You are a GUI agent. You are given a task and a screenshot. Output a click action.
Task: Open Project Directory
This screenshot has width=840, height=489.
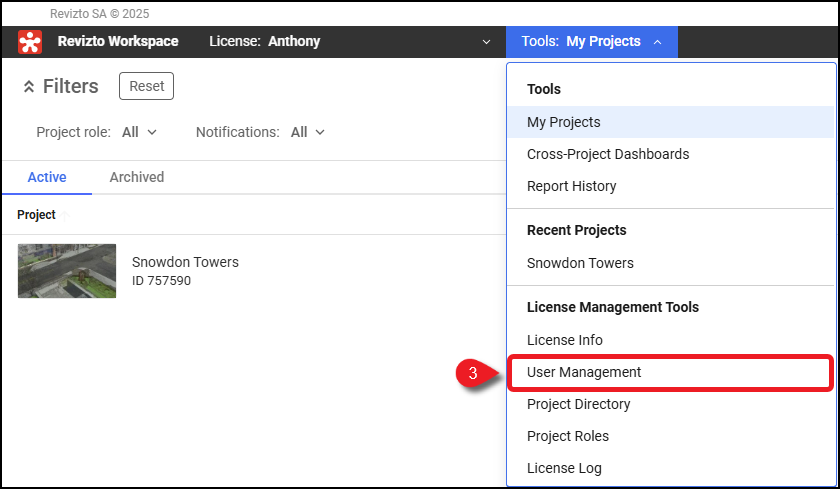click(x=578, y=404)
